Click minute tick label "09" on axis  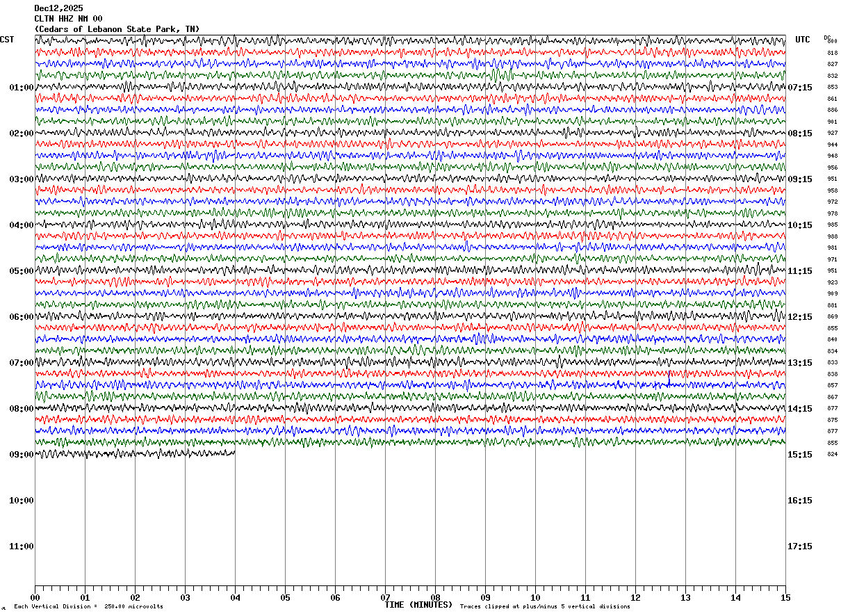[x=485, y=598]
